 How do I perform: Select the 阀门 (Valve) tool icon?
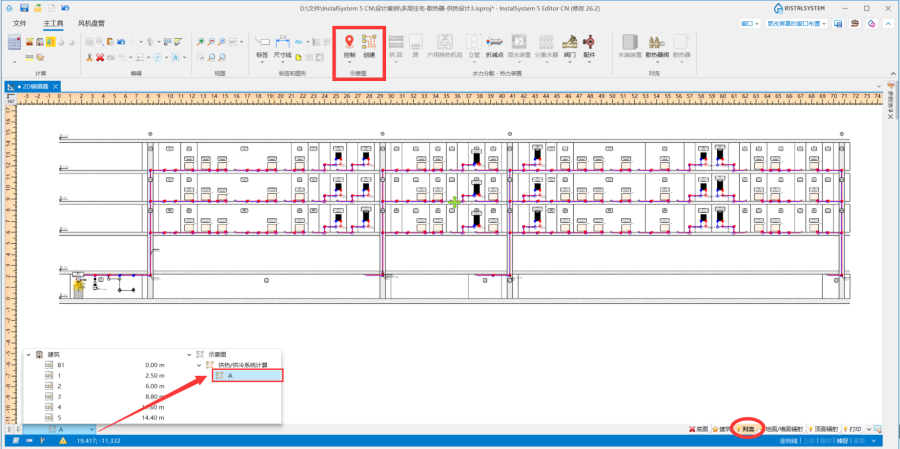pyautogui.click(x=569, y=43)
